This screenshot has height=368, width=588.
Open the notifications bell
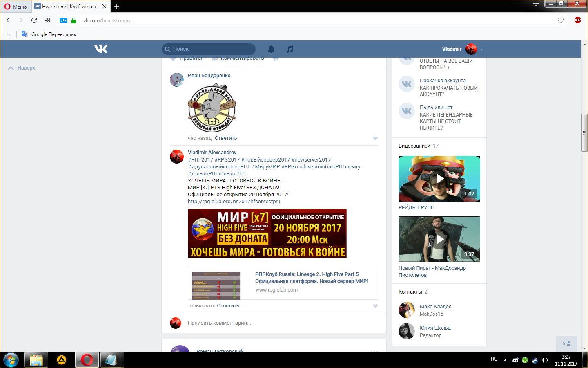coord(271,49)
